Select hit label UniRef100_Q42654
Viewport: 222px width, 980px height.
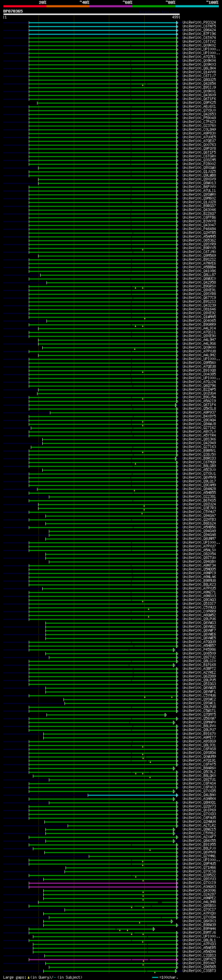[199, 84]
